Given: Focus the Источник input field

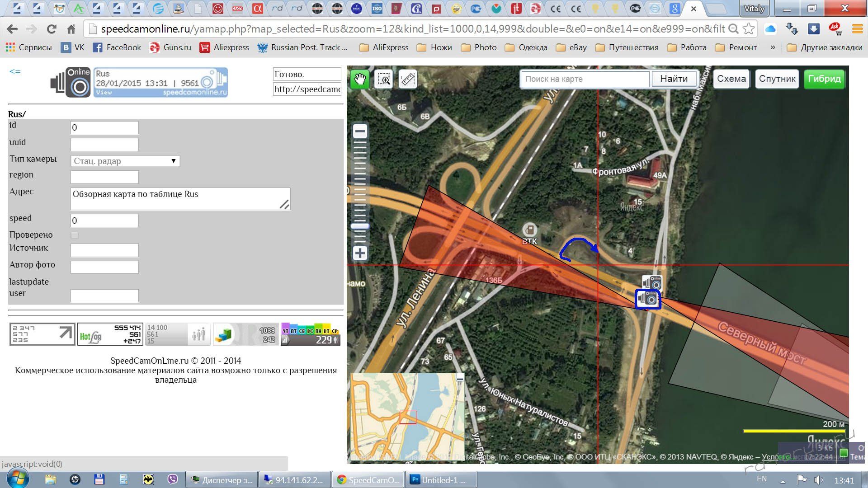Looking at the screenshot, I should [104, 250].
